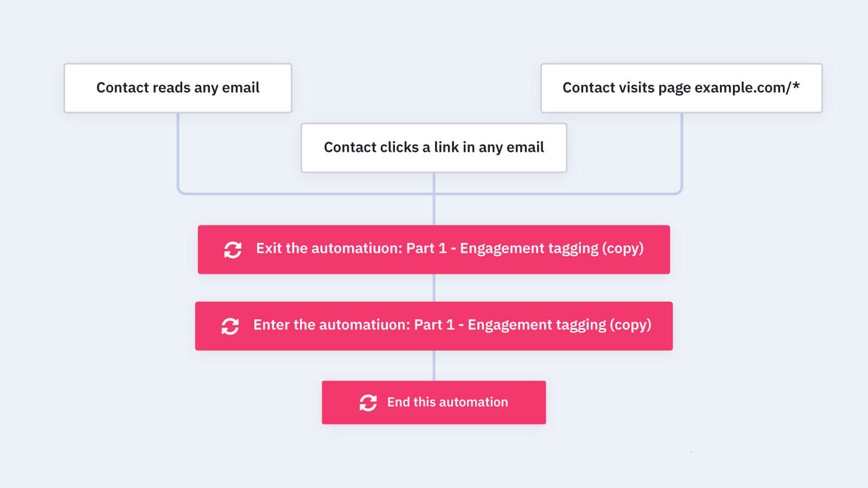Select the "End this automation" action block

pos(433,402)
